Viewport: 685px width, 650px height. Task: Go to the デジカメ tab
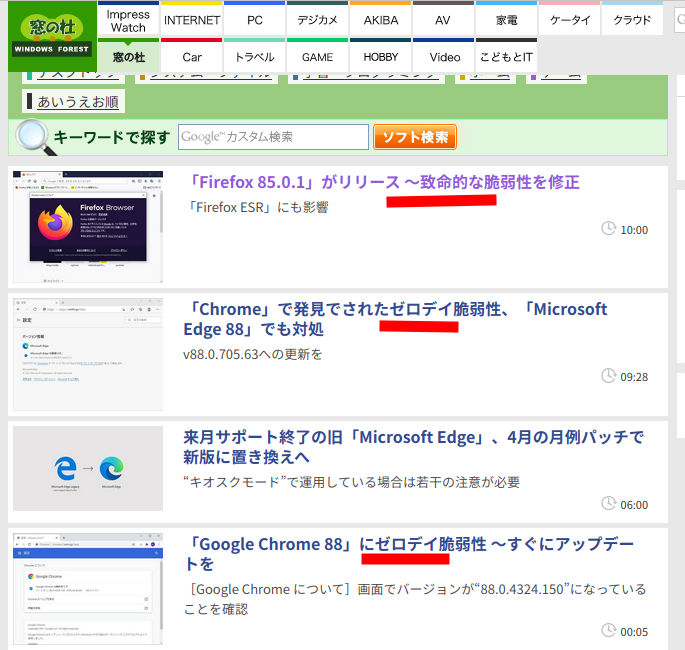(x=317, y=20)
